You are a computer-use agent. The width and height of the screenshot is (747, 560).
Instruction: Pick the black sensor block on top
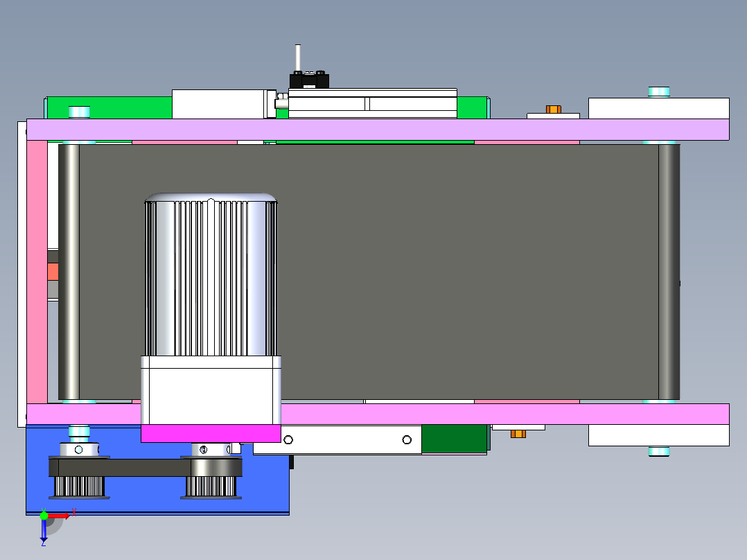coord(309,80)
